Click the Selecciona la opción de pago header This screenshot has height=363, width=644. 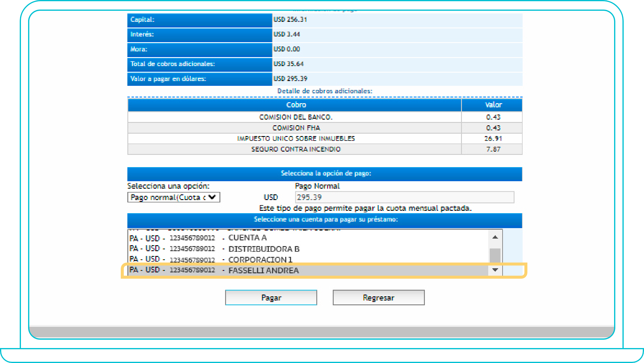326,173
